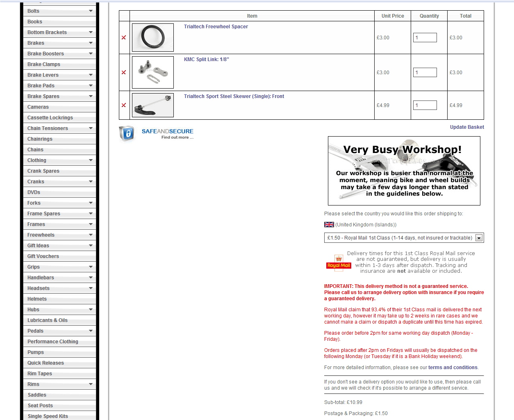Open the Frame Spares category
514x420 pixels.
click(60, 214)
